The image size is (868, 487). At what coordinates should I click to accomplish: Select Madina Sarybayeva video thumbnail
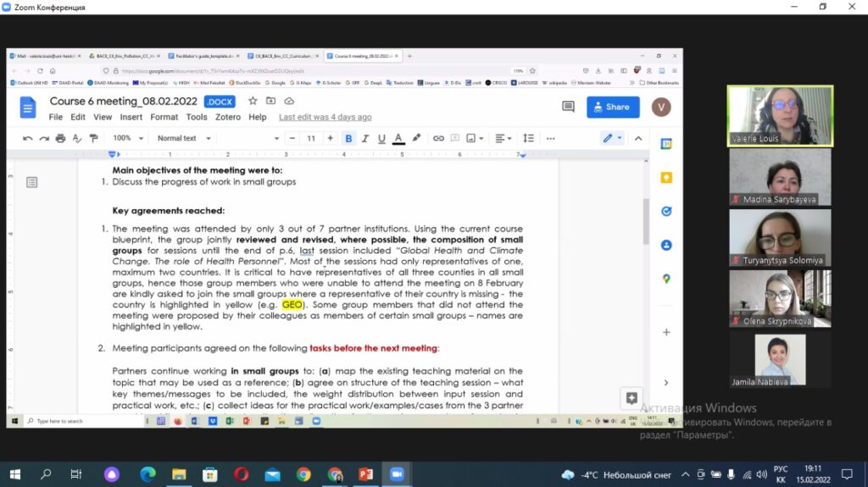point(780,177)
